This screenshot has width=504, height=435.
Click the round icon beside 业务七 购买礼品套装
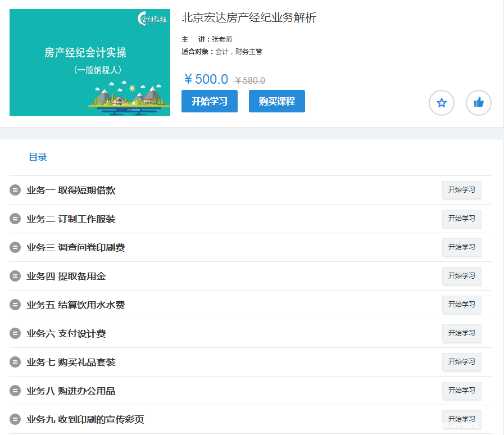tap(15, 362)
